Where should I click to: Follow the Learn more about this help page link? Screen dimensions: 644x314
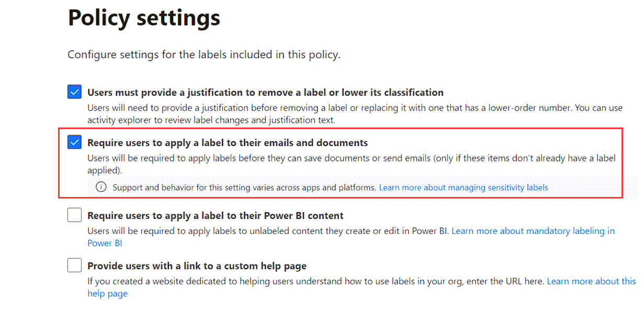(x=591, y=281)
